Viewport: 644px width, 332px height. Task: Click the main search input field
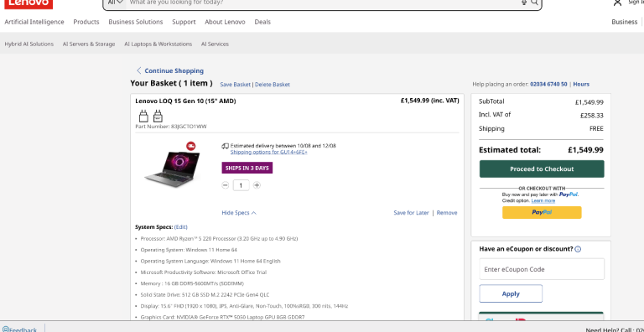[322, 3]
